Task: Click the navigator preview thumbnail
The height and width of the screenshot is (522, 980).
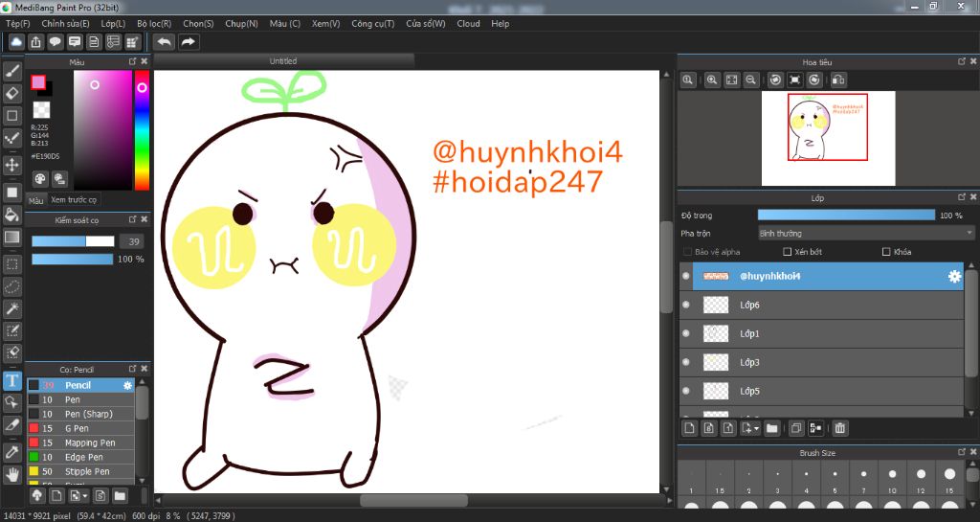Action: tap(828, 139)
